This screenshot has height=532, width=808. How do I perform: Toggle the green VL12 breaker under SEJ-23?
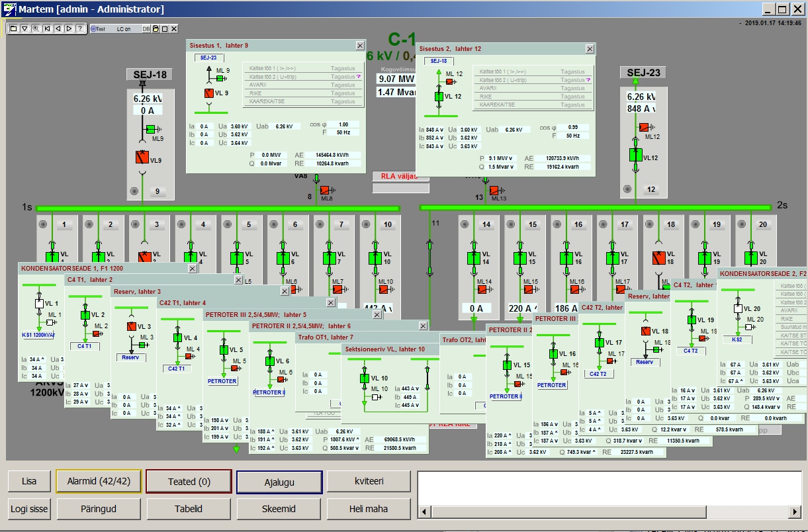click(636, 155)
